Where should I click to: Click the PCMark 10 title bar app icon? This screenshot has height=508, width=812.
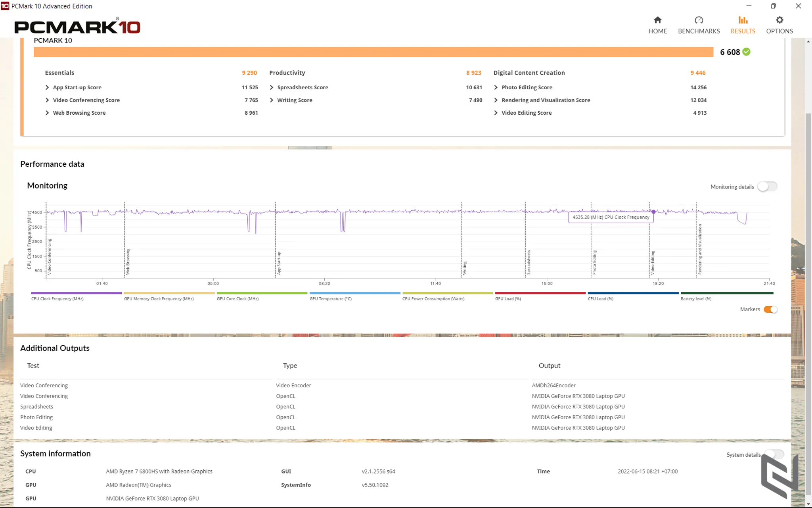click(5, 6)
